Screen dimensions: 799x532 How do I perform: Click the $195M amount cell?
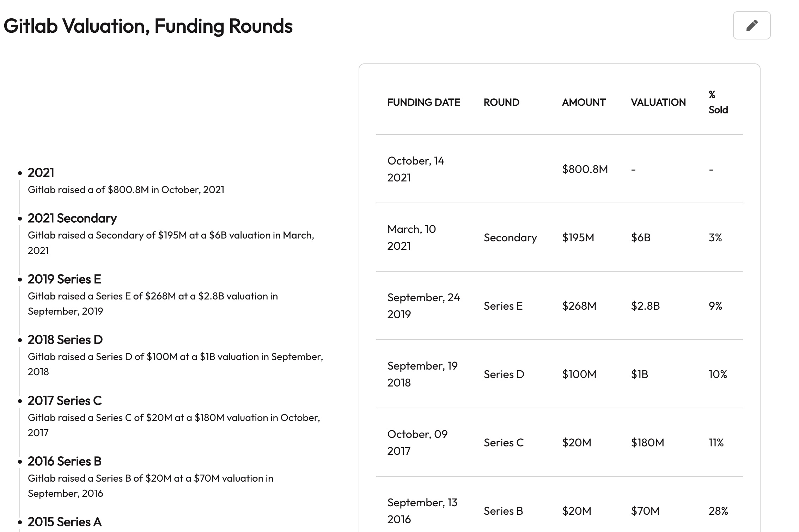(578, 237)
